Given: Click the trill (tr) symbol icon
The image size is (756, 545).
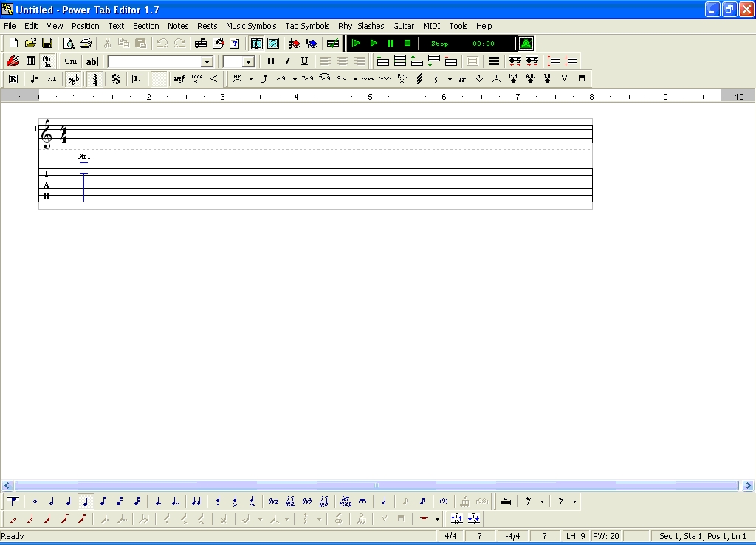Looking at the screenshot, I should click(x=462, y=78).
